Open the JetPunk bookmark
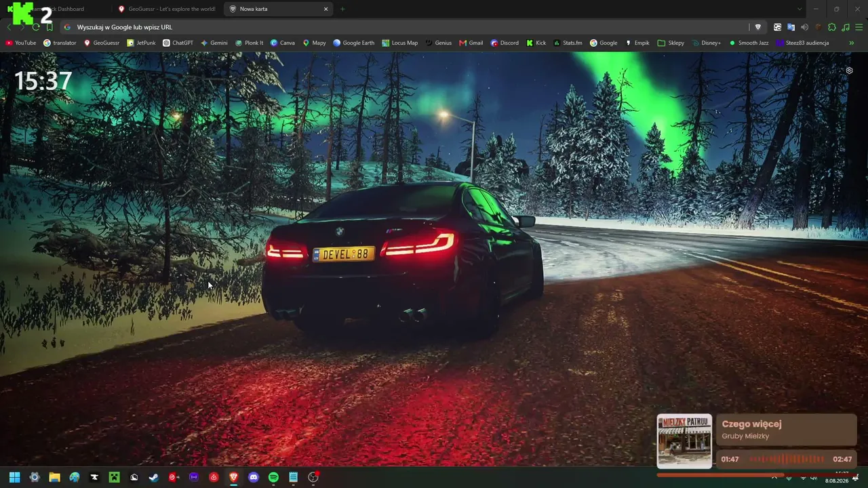 coord(141,43)
